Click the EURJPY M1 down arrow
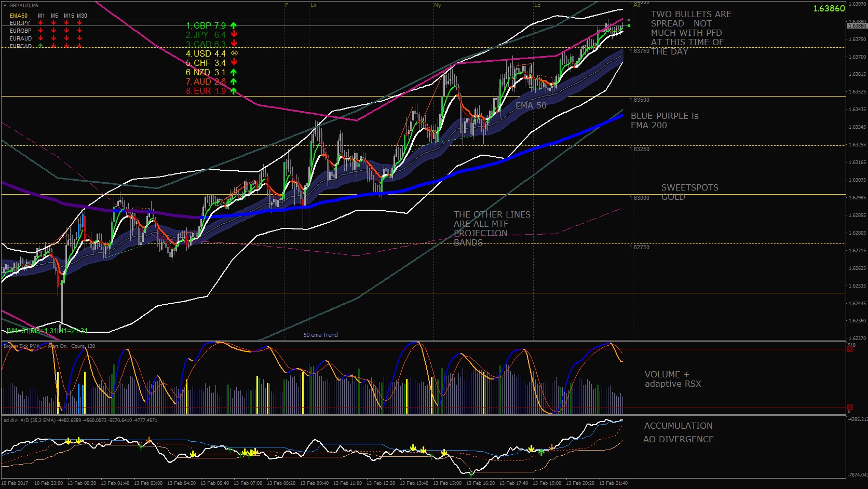868x489 pixels. [x=41, y=23]
